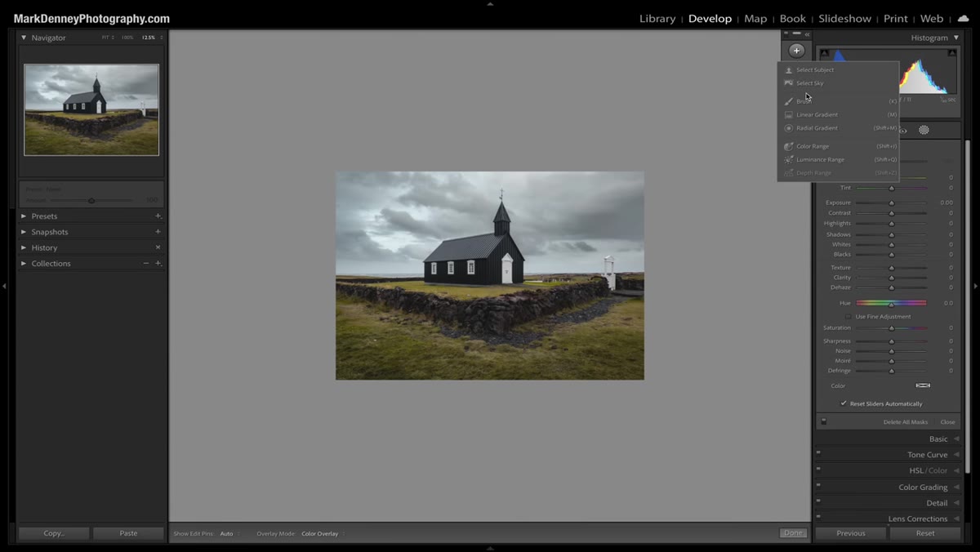
Task: Collapse the Navigator panel
Action: point(24,38)
